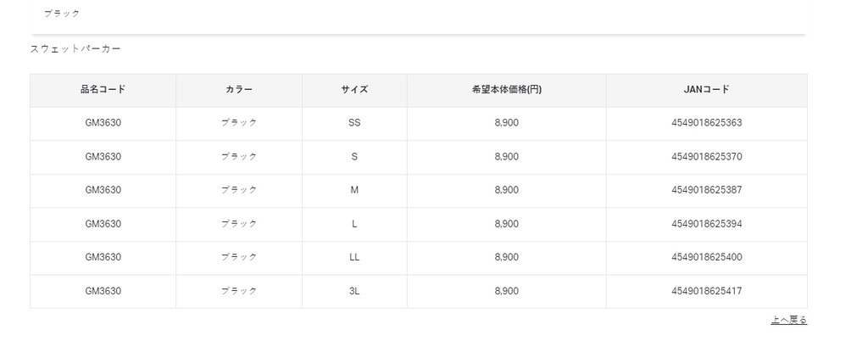Select JAN code 4549018625387
The height and width of the screenshot is (358, 868).
[x=706, y=190]
